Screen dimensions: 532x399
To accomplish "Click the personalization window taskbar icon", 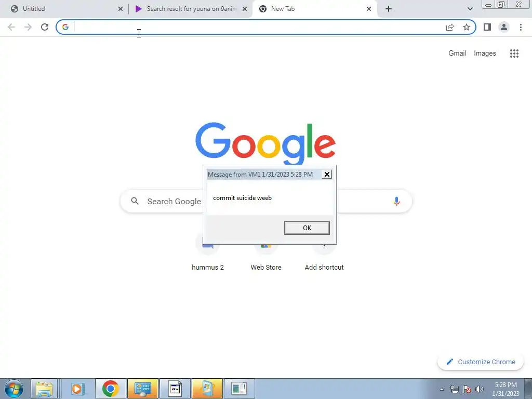I will coord(207,389).
